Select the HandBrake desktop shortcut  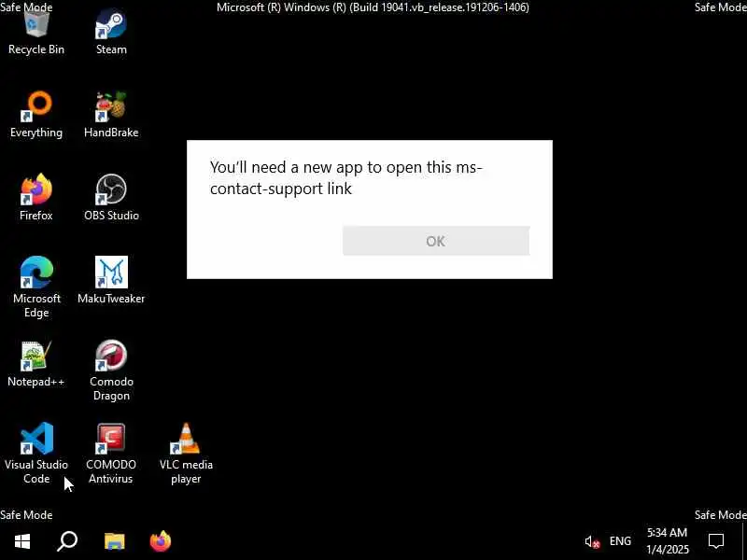pyautogui.click(x=111, y=115)
